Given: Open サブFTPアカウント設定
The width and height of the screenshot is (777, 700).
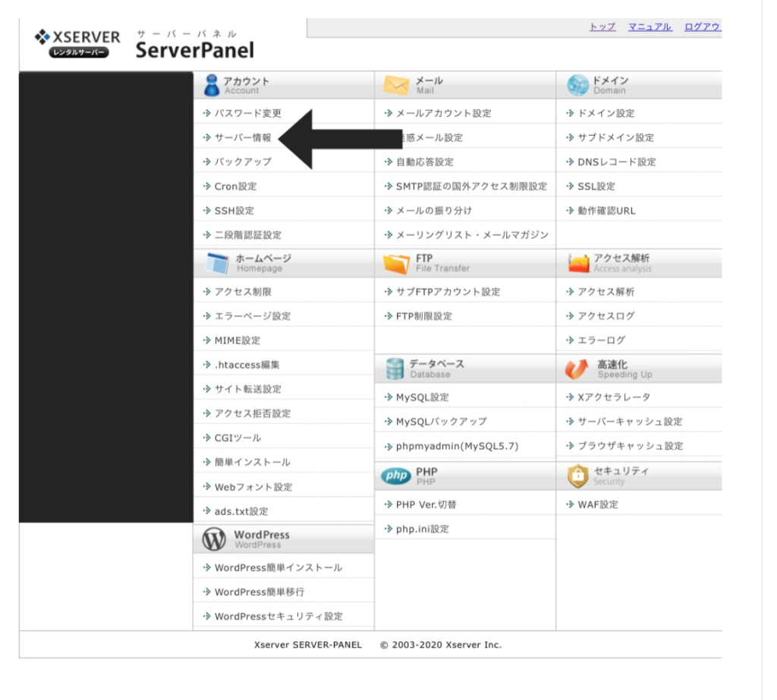Looking at the screenshot, I should pyautogui.click(x=448, y=292).
